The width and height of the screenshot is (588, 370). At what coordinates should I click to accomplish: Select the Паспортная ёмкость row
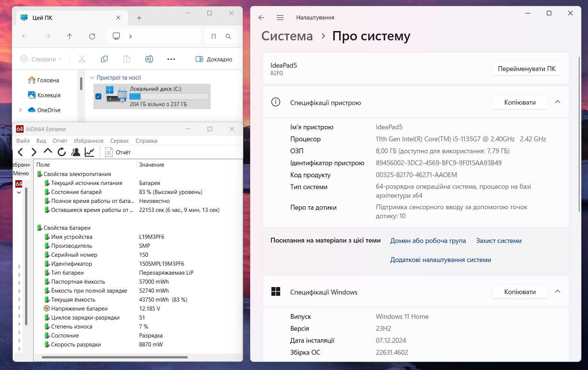138,281
